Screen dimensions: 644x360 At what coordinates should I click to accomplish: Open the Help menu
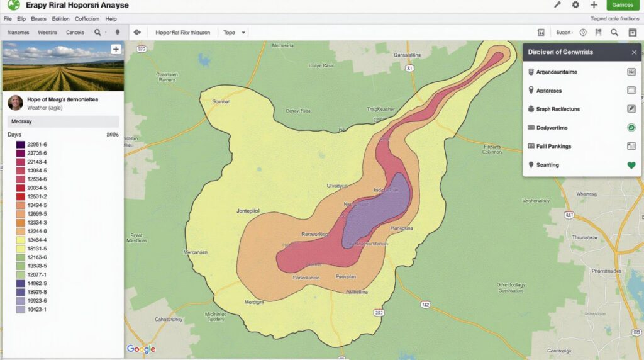click(111, 19)
